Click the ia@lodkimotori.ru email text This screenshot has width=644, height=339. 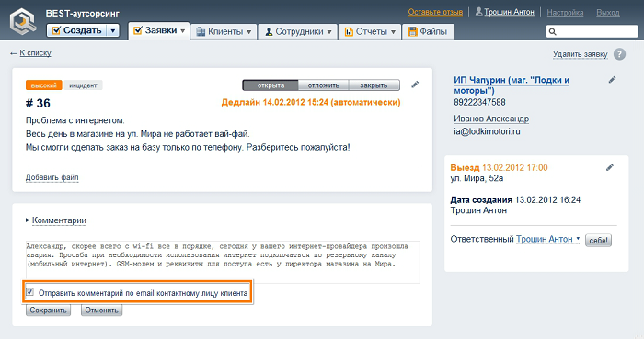click(x=487, y=131)
